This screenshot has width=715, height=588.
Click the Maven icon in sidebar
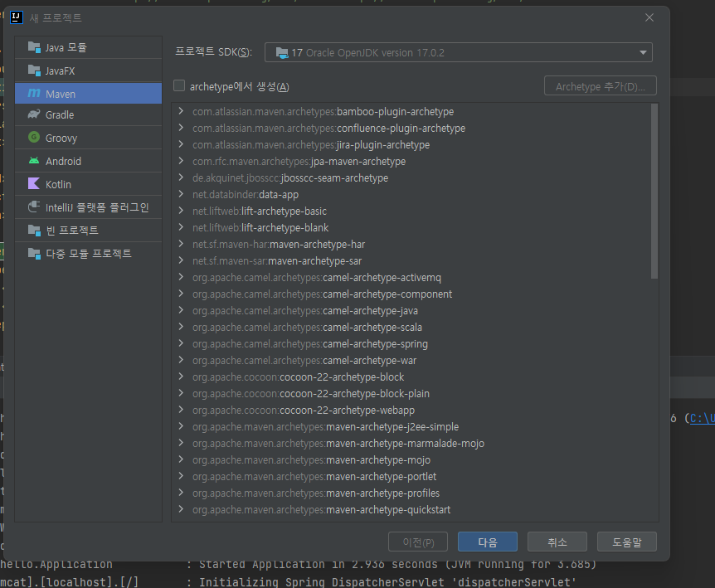pyautogui.click(x=34, y=93)
